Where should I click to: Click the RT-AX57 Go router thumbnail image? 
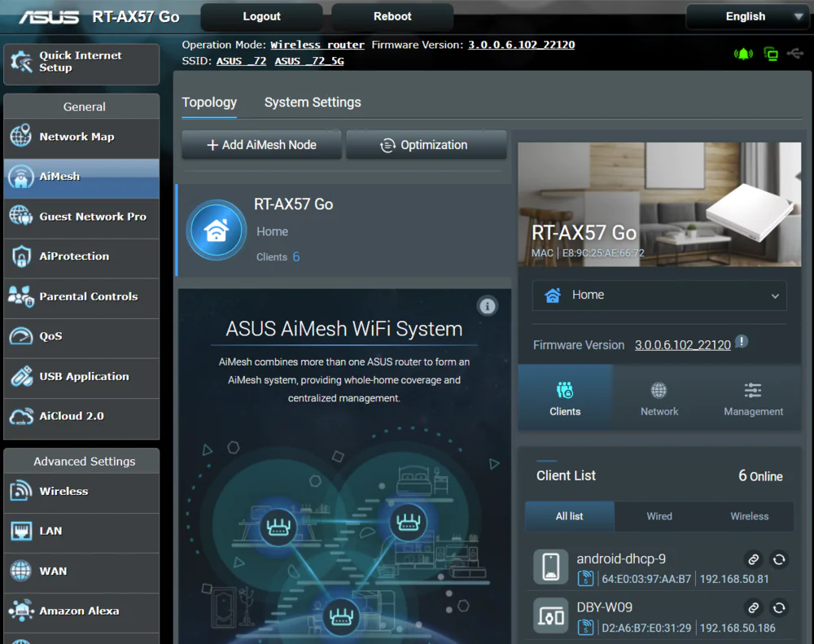(659, 204)
